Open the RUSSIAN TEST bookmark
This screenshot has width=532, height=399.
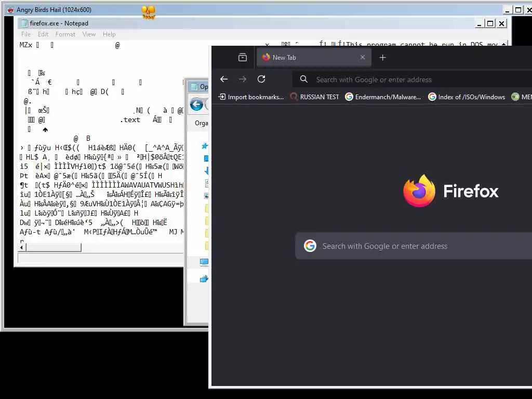tap(314, 97)
